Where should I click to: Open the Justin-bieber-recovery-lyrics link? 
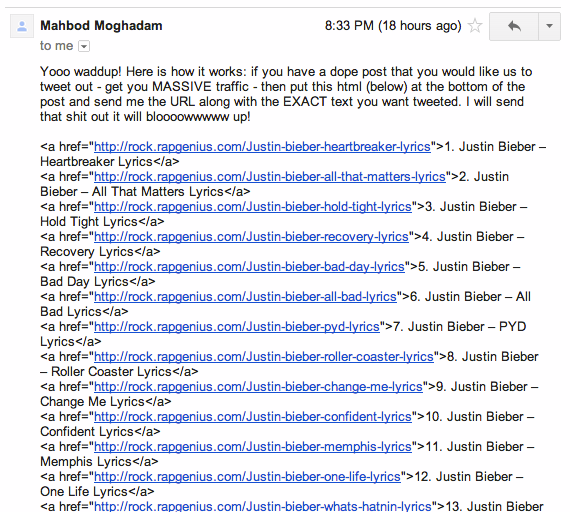click(x=251, y=237)
